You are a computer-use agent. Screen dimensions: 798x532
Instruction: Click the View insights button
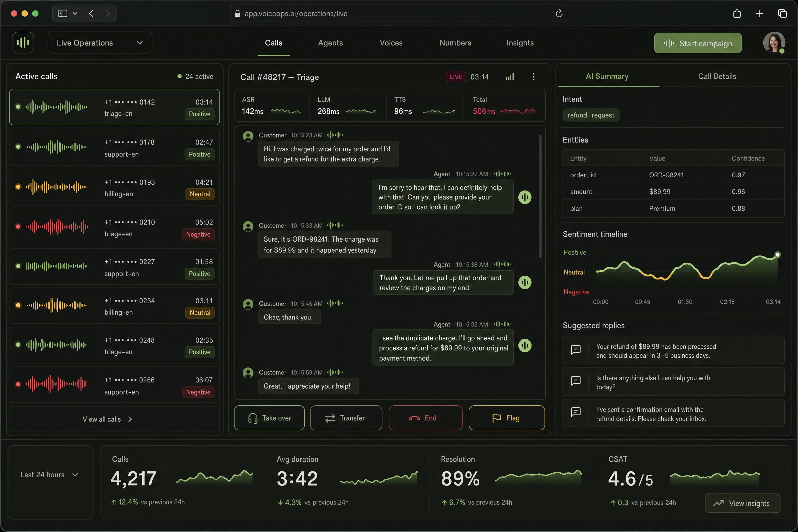pos(742,503)
